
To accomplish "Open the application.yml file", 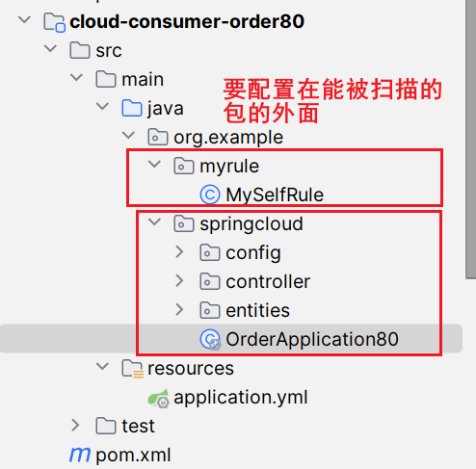I will [241, 398].
